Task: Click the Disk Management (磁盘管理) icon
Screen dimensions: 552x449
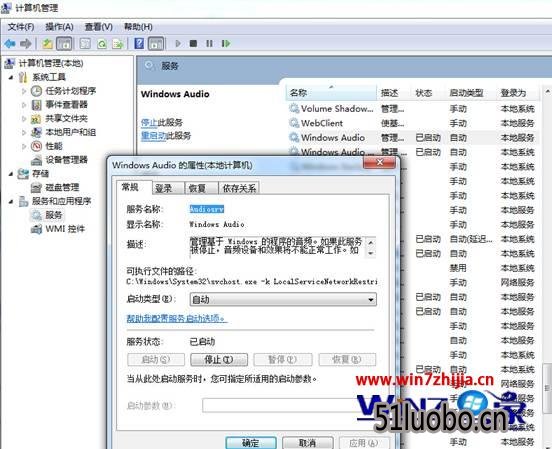Action: pos(36,188)
